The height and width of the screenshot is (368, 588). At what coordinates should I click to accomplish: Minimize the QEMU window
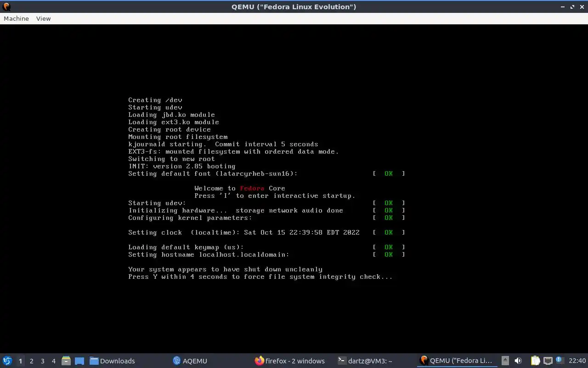point(563,7)
